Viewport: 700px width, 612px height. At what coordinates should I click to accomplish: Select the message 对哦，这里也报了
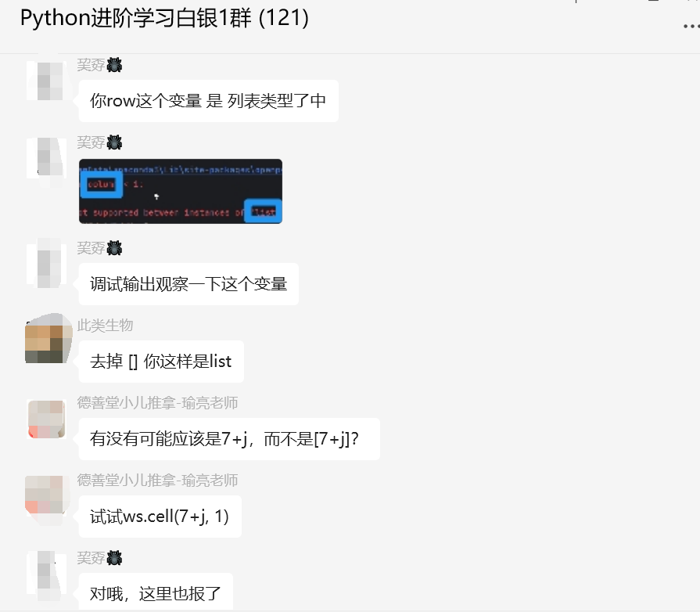(x=156, y=592)
